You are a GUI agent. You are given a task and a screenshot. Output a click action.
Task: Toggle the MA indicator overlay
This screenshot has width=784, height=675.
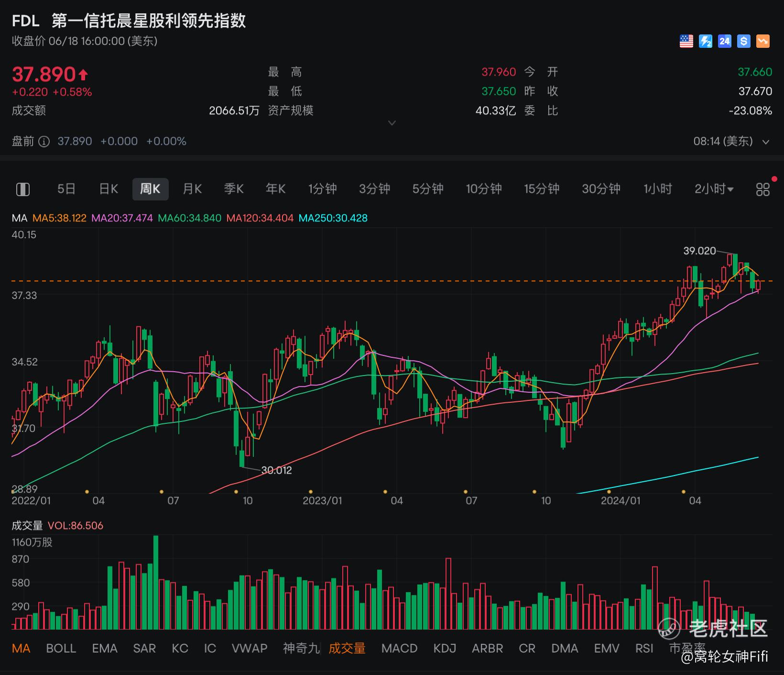tap(21, 648)
